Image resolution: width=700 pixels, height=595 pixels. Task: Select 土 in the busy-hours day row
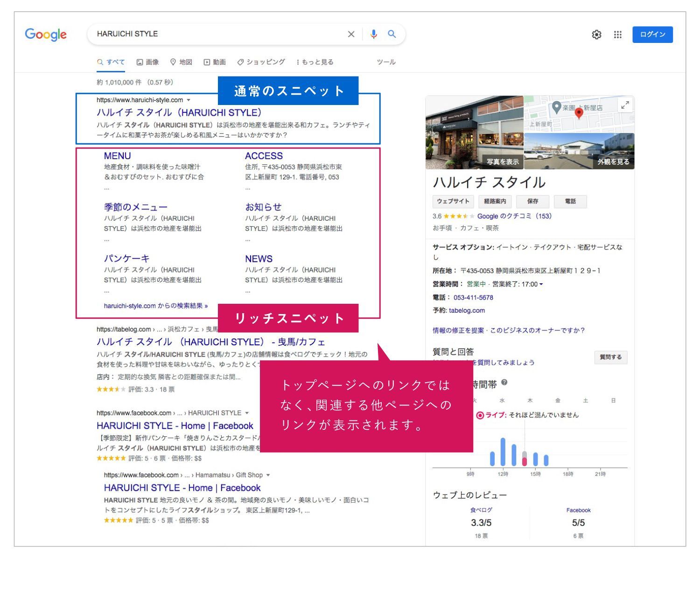585,400
